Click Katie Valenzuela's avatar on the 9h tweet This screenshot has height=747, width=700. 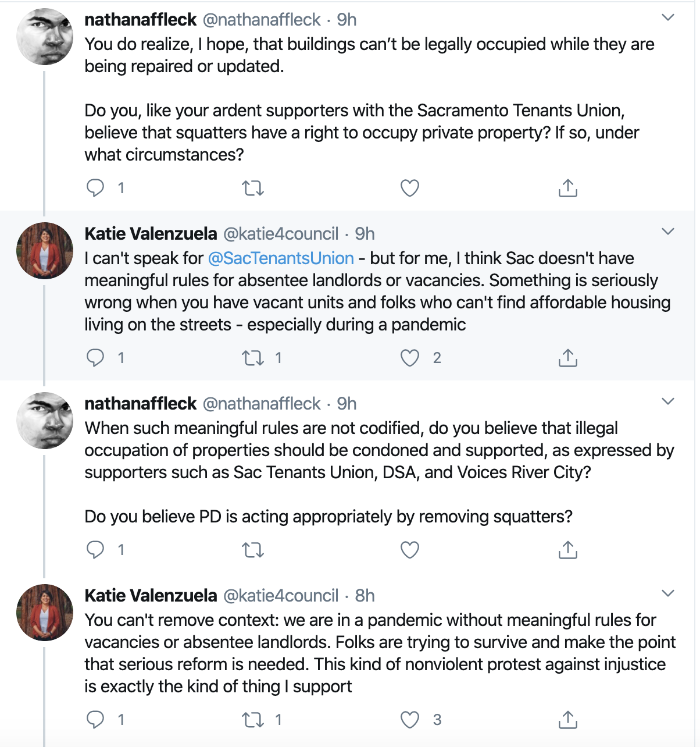[x=45, y=251]
